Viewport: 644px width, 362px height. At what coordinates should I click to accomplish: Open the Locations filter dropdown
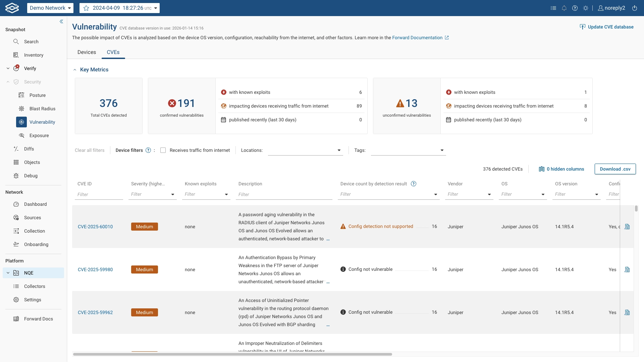click(x=339, y=150)
